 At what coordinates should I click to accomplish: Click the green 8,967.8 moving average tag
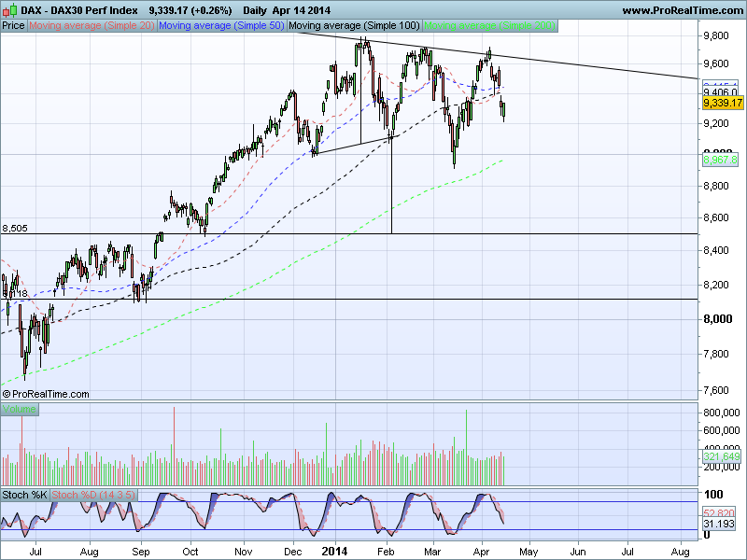pyautogui.click(x=720, y=160)
